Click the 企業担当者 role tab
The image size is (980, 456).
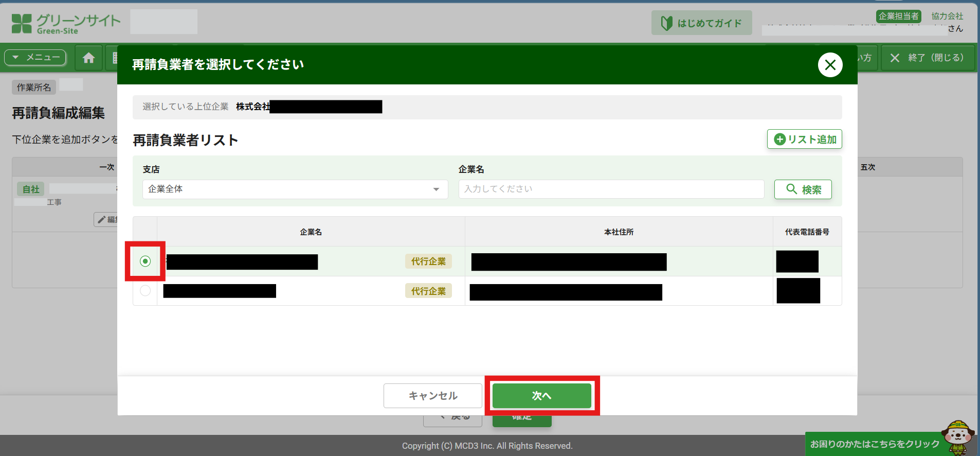898,16
